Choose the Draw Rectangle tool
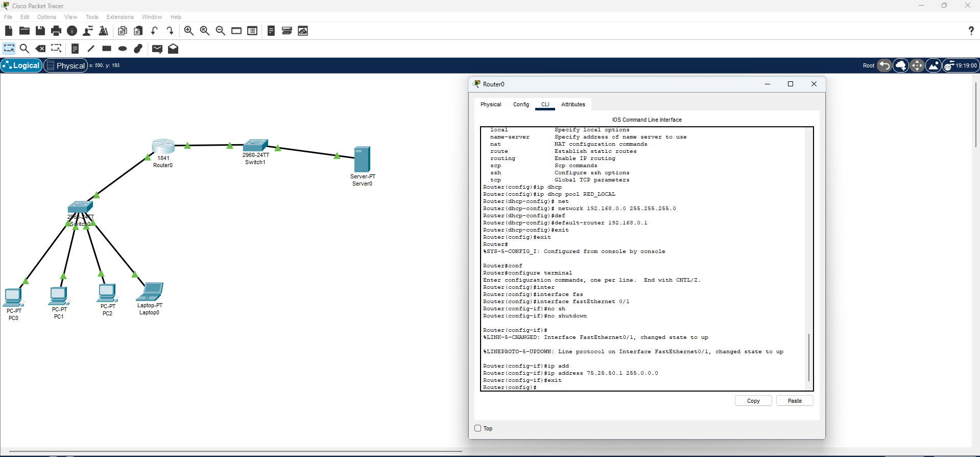The image size is (980, 457). [107, 49]
